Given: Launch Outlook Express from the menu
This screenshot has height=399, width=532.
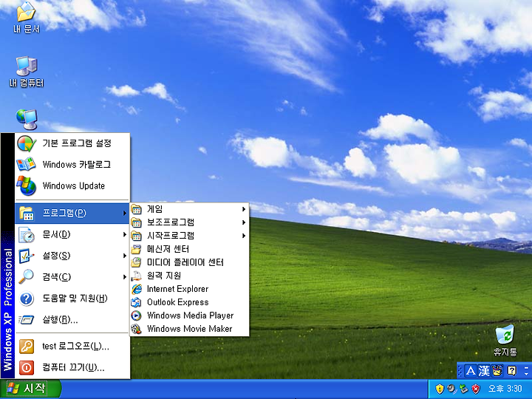Looking at the screenshot, I should (x=189, y=302).
